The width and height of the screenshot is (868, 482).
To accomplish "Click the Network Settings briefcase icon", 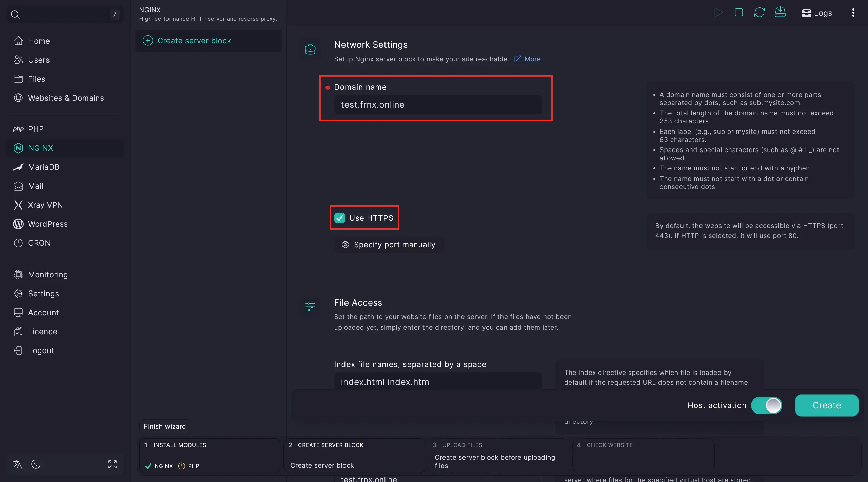I will point(310,49).
